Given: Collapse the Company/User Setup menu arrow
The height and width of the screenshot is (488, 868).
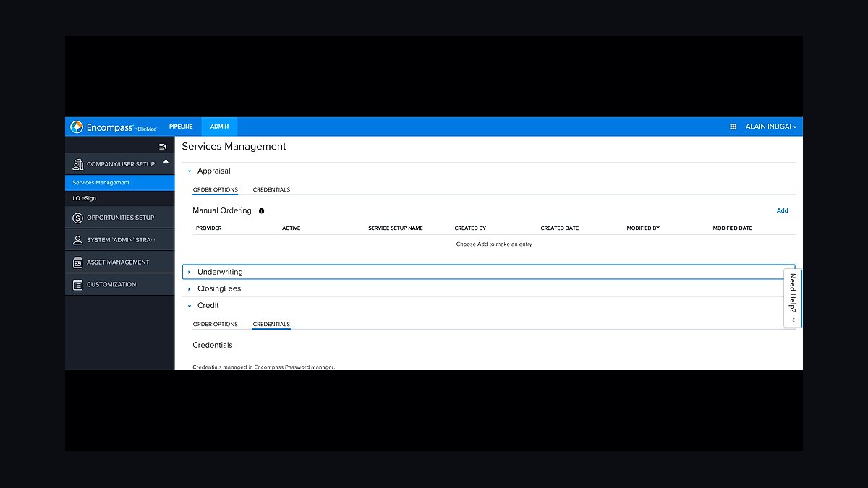Looking at the screenshot, I should tap(166, 161).
